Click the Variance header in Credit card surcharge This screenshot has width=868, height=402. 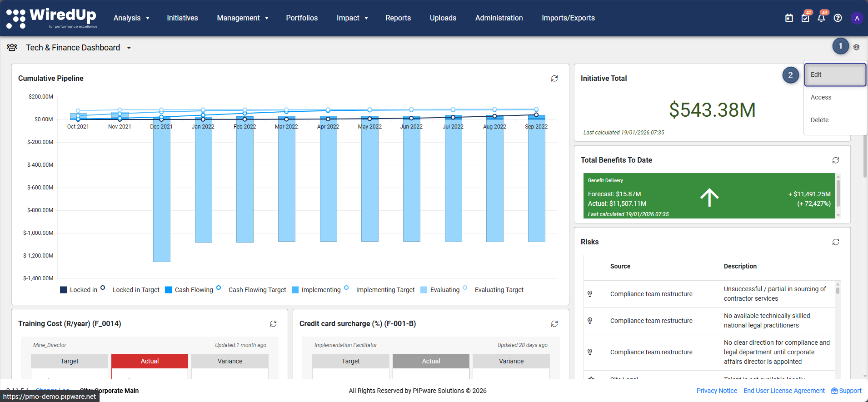(x=511, y=361)
